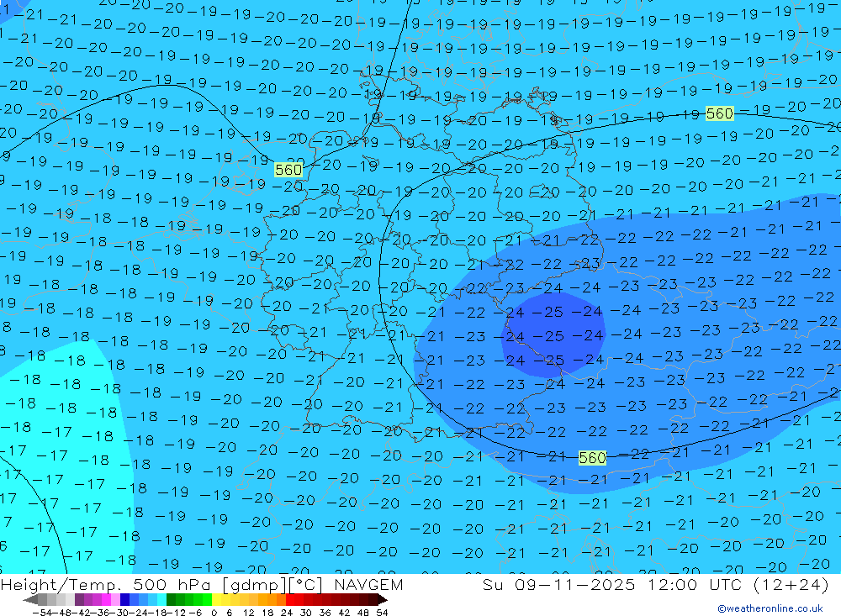Click the legend scale label 30
841x616 pixels.
[x=306, y=613]
